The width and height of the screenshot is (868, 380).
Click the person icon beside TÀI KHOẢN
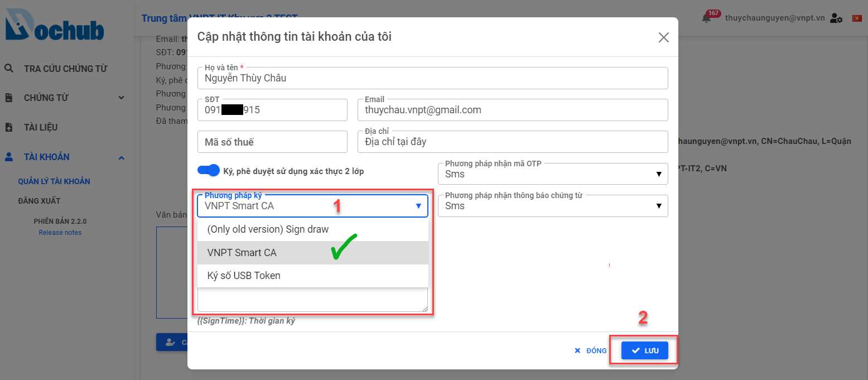pos(9,157)
